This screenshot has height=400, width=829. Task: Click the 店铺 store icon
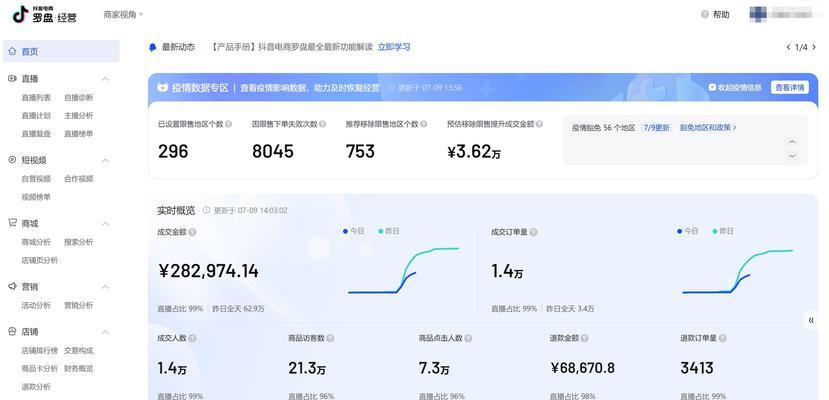tap(11, 332)
